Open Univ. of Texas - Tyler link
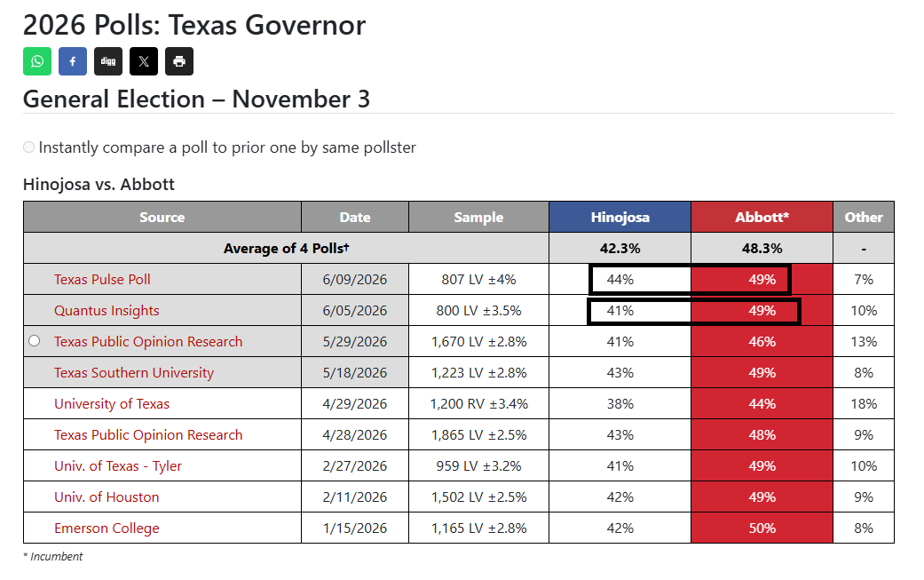 click(x=118, y=465)
